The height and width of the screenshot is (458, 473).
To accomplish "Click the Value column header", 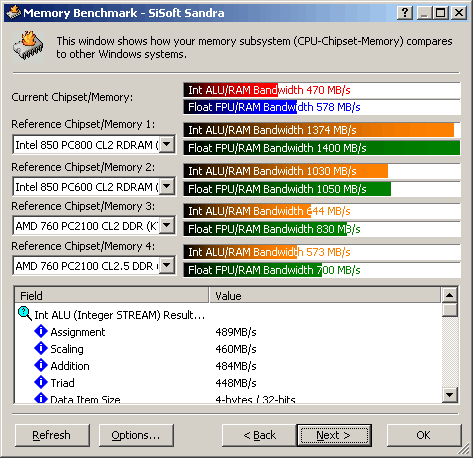I will pyautogui.click(x=325, y=295).
